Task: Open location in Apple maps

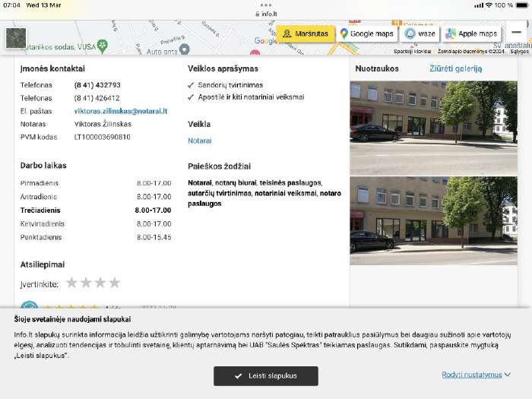Action: tap(471, 33)
